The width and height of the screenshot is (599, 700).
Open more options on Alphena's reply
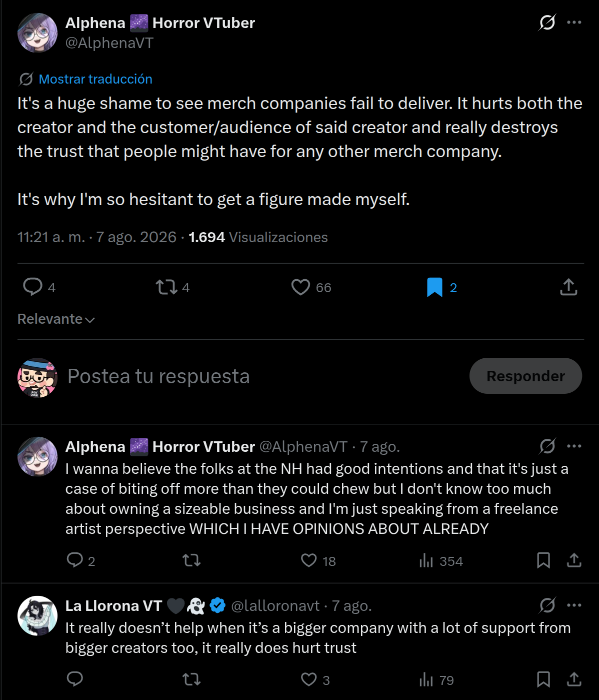tap(574, 446)
